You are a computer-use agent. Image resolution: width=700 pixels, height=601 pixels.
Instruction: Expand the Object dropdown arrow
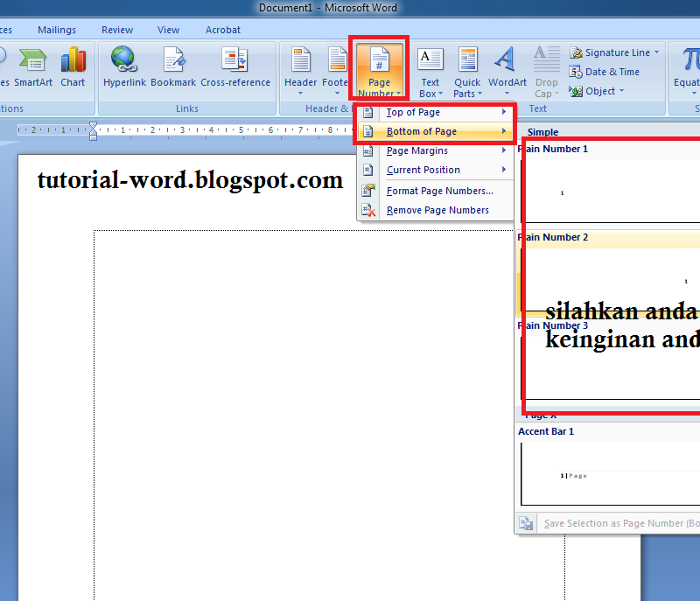(x=621, y=91)
